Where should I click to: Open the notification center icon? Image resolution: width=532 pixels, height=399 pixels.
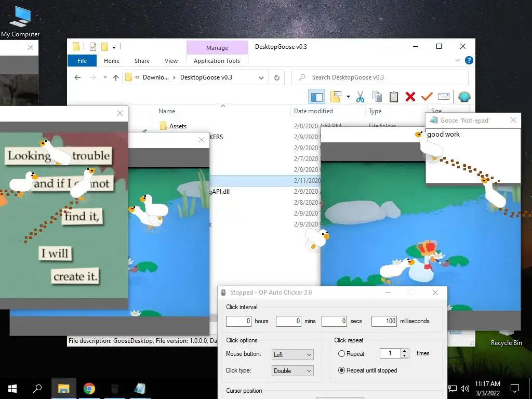[x=515, y=388]
